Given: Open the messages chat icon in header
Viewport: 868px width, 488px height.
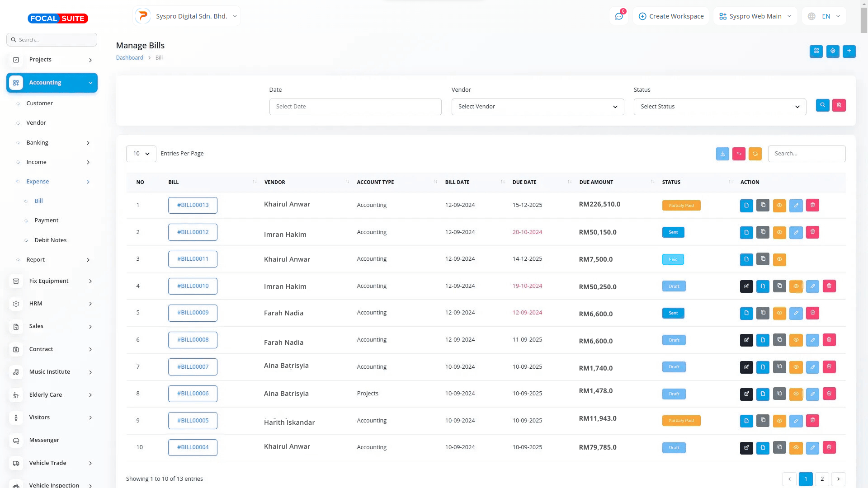Looking at the screenshot, I should [x=619, y=16].
